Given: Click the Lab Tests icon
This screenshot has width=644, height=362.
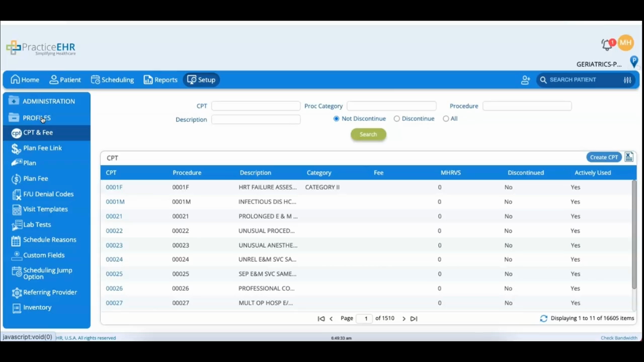Looking at the screenshot, I should tap(16, 225).
